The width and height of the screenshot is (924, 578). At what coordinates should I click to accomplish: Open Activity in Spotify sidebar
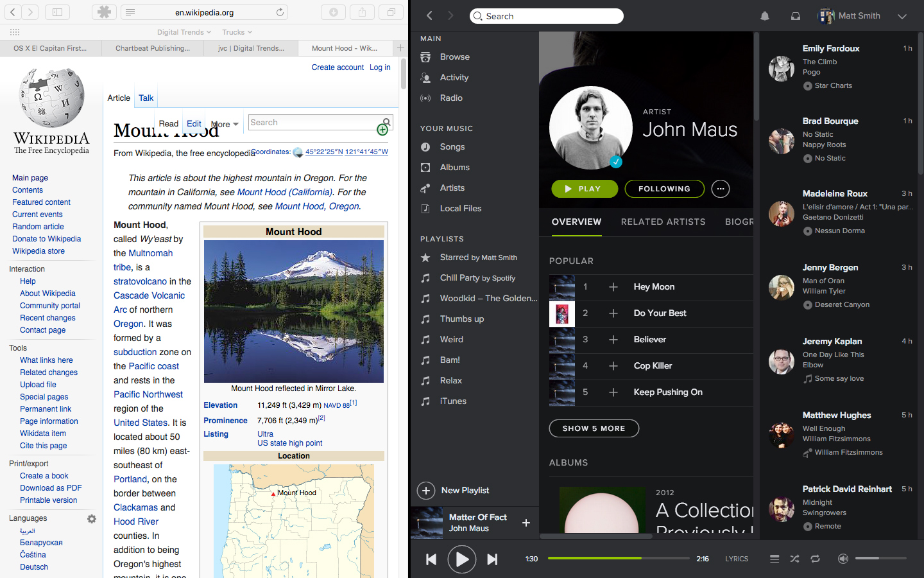tap(454, 78)
